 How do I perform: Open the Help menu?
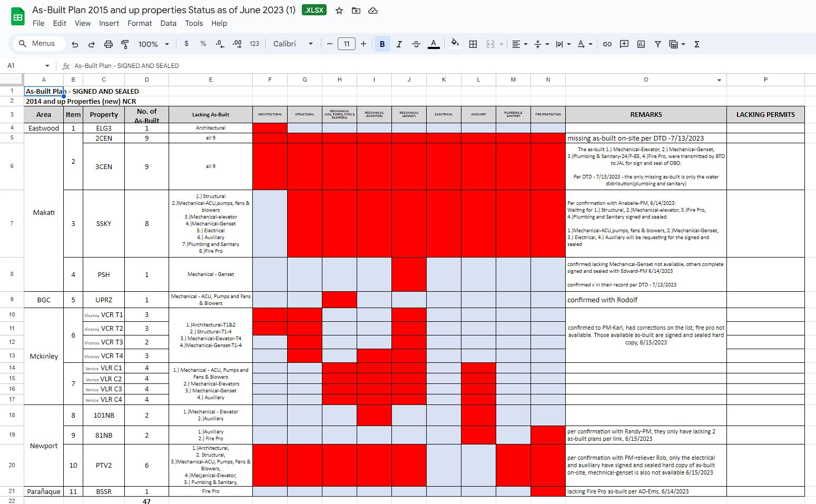pyautogui.click(x=219, y=23)
